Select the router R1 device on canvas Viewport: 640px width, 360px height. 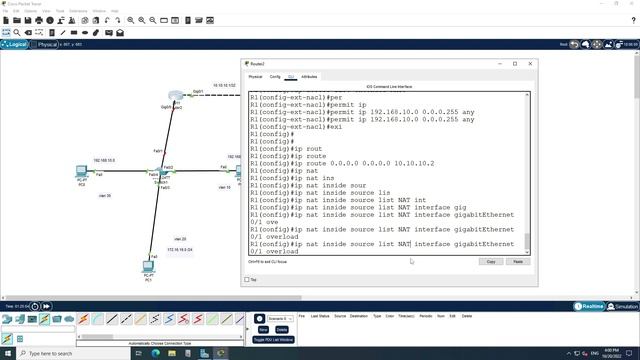176,96
